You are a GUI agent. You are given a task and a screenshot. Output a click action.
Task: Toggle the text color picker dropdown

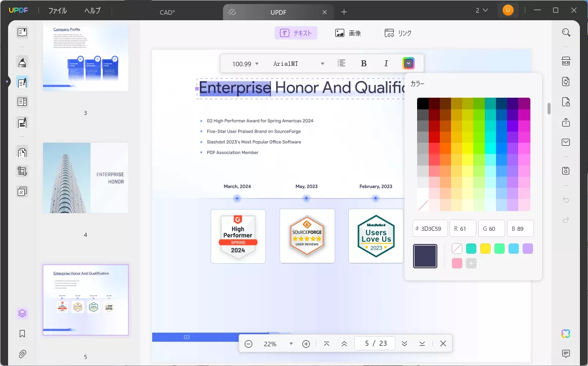tap(409, 63)
